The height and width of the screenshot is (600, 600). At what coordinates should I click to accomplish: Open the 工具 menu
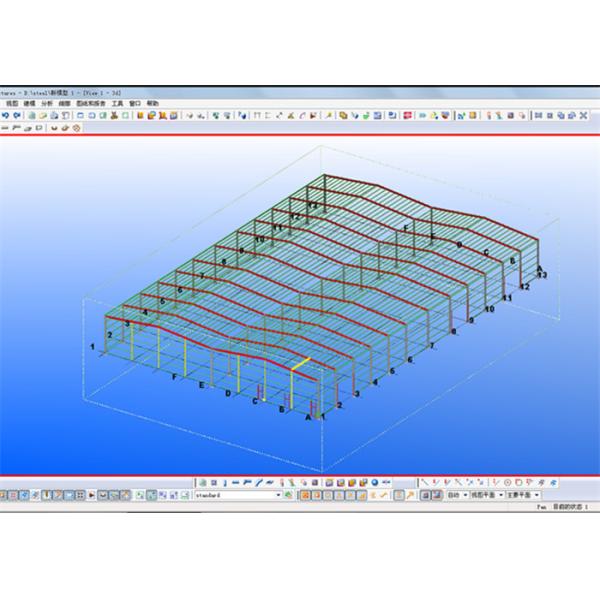[x=117, y=103]
